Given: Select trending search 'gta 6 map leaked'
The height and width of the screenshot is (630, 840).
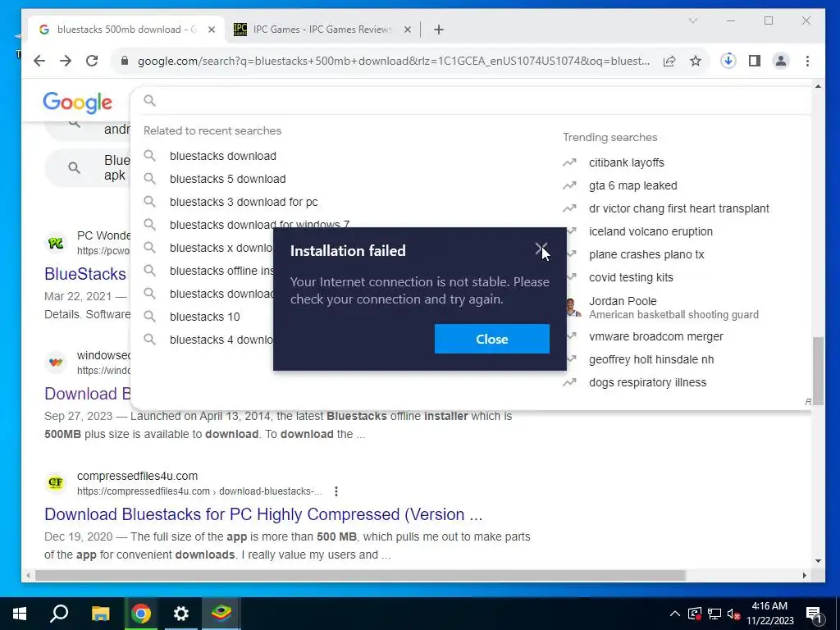Looking at the screenshot, I should [632, 185].
